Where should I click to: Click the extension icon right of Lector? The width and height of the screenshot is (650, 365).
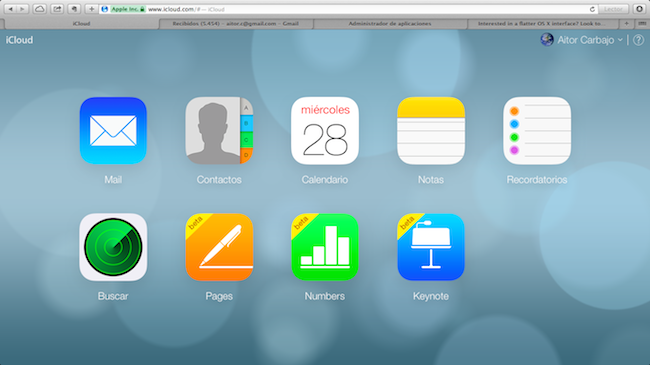(639, 9)
